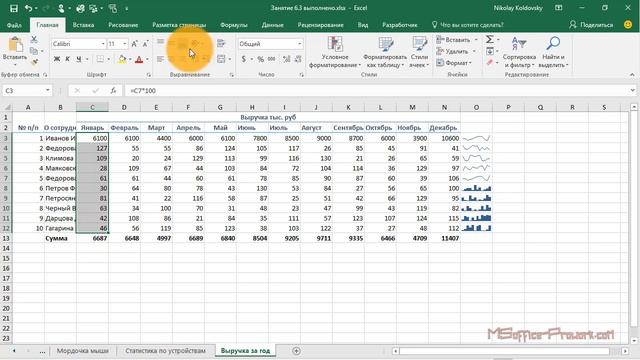Send feedback via the smiley face icon

[628, 25]
